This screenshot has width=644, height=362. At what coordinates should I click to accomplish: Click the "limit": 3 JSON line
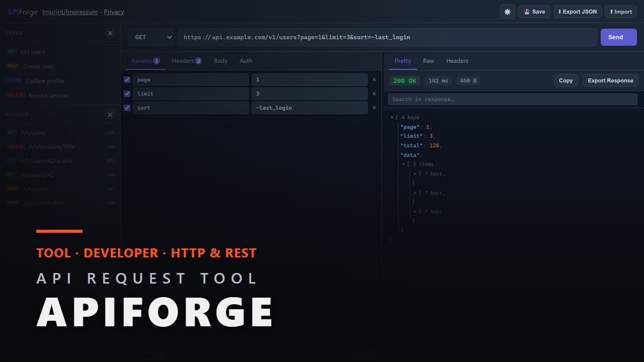pos(418,136)
